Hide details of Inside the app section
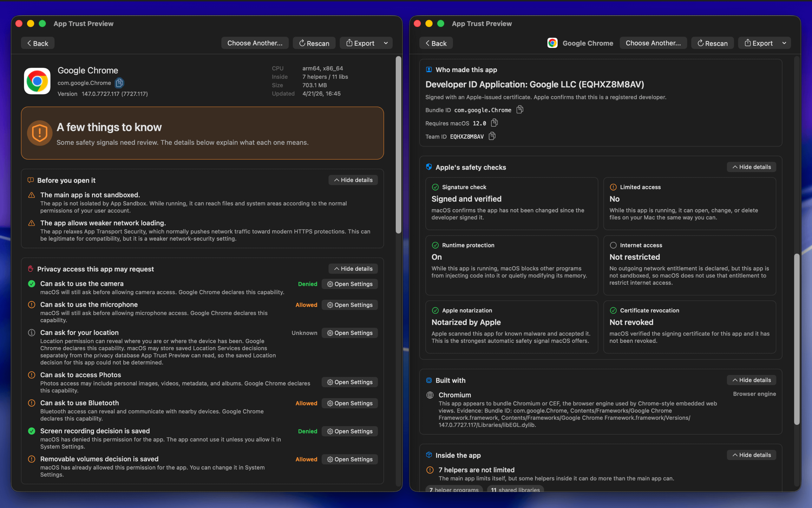 pyautogui.click(x=751, y=455)
